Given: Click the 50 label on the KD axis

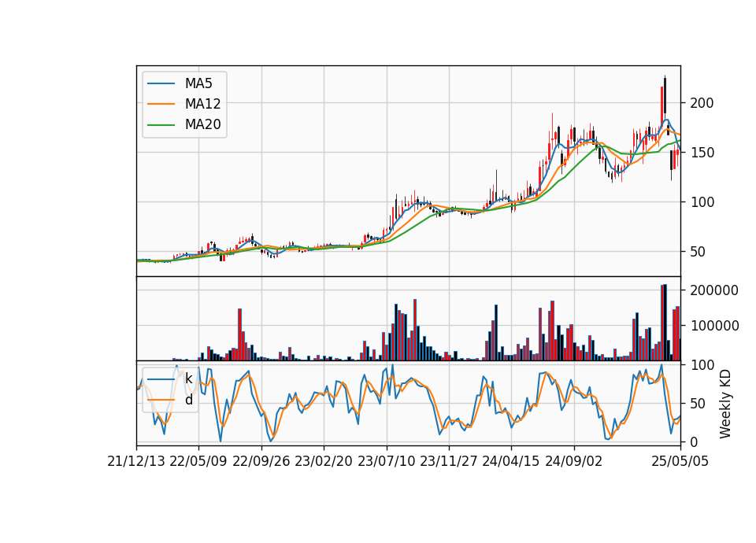Looking at the screenshot, I should [x=699, y=403].
